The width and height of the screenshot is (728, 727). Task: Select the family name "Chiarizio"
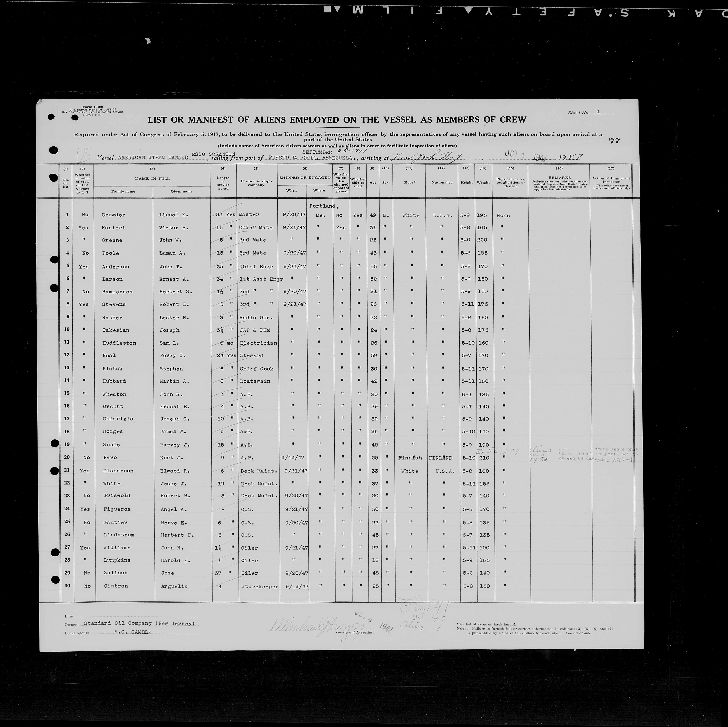(x=118, y=419)
